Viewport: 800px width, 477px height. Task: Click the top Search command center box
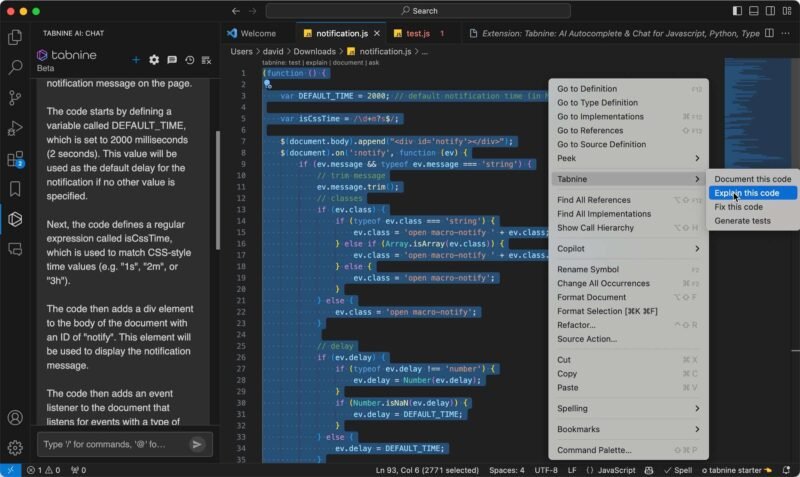pyautogui.click(x=418, y=11)
